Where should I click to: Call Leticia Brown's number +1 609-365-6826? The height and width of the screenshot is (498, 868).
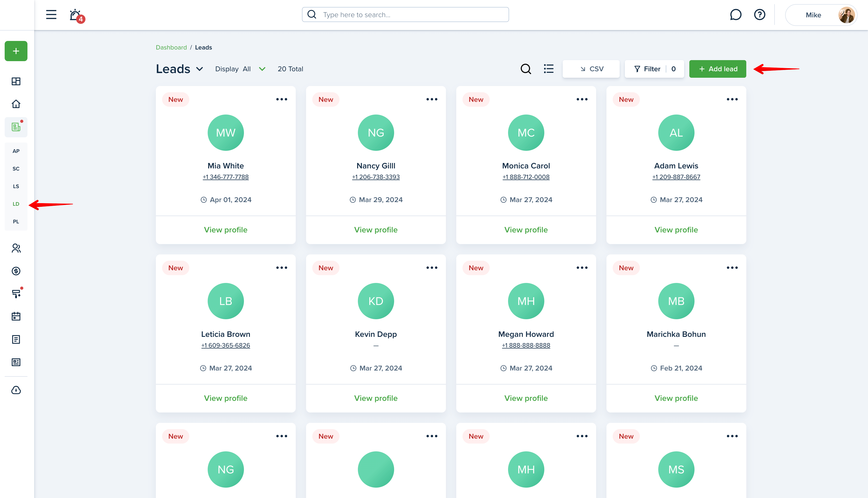(226, 345)
